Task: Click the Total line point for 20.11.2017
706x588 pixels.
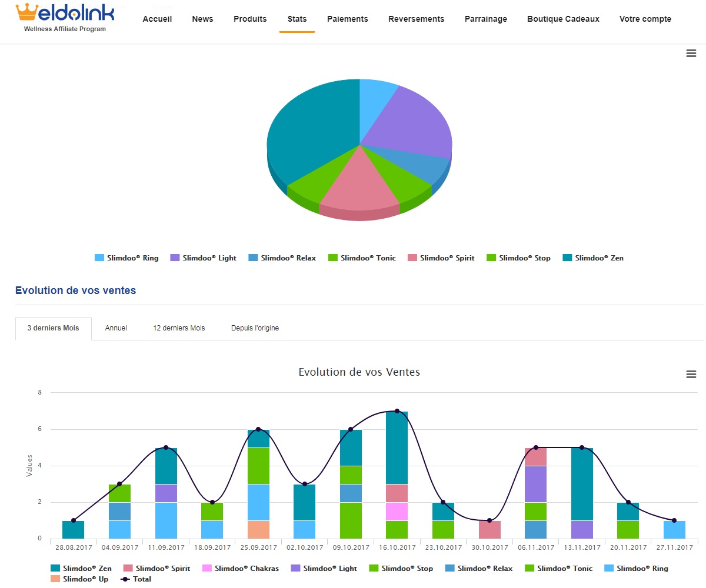Action: [x=628, y=502]
